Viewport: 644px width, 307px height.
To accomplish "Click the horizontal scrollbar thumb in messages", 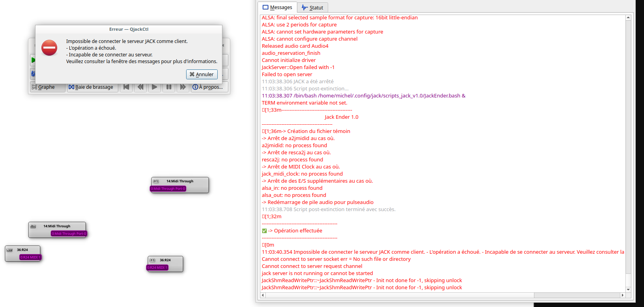I will pos(400,295).
